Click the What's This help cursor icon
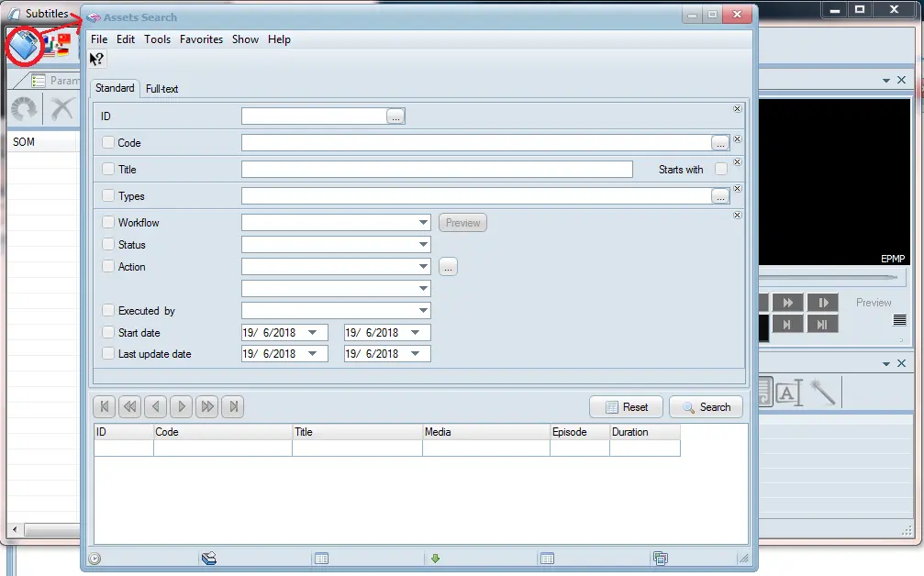The image size is (924, 576). pyautogui.click(x=97, y=59)
